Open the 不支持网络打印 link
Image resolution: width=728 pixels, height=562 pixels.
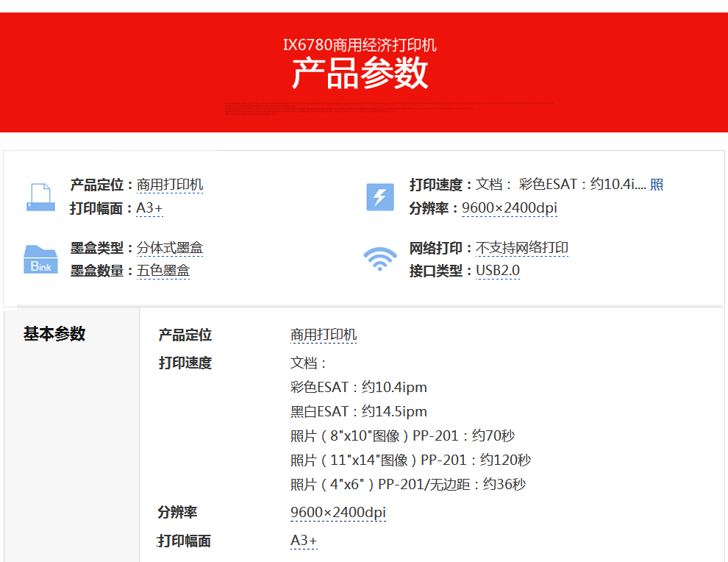(x=521, y=248)
